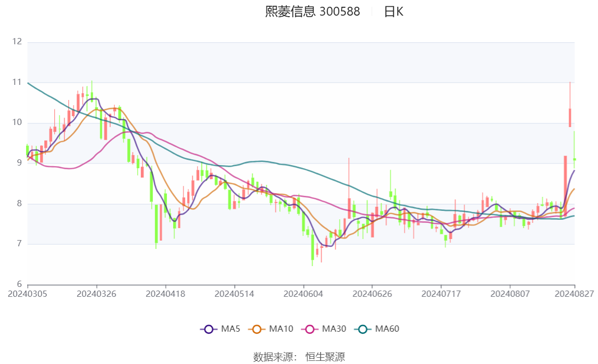
Task: Click the x-axis date label 20240827
Action: pos(575,294)
